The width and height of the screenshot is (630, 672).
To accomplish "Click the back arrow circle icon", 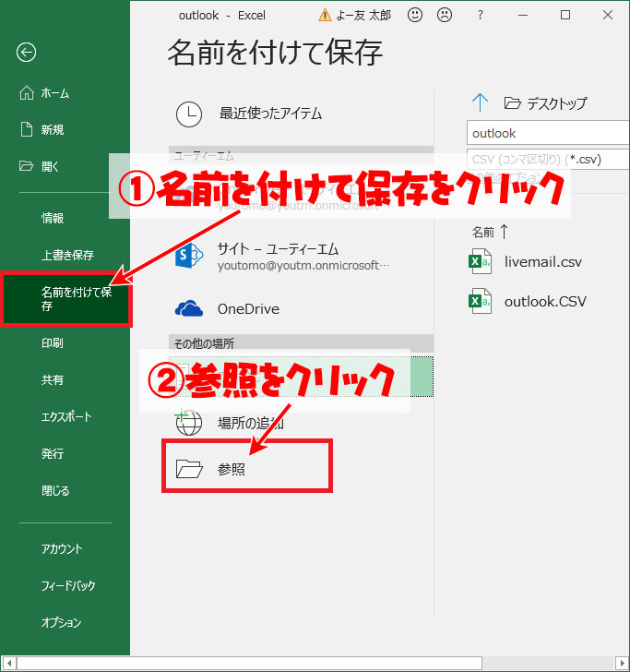I will pyautogui.click(x=26, y=53).
